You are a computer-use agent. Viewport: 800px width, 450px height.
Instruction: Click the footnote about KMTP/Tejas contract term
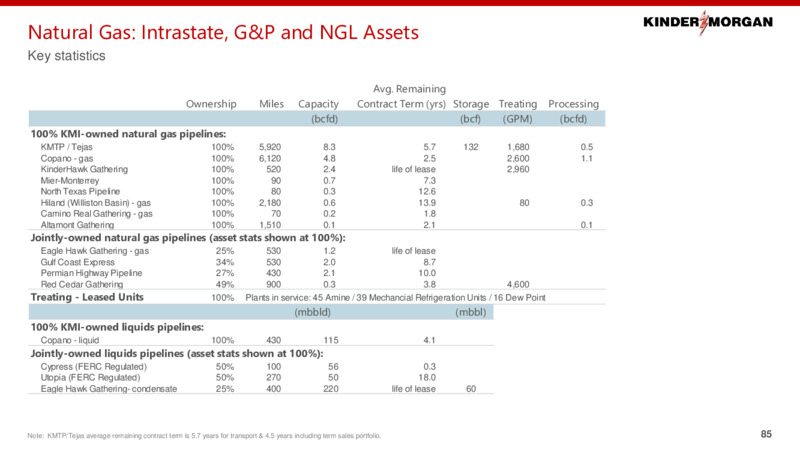click(204, 436)
